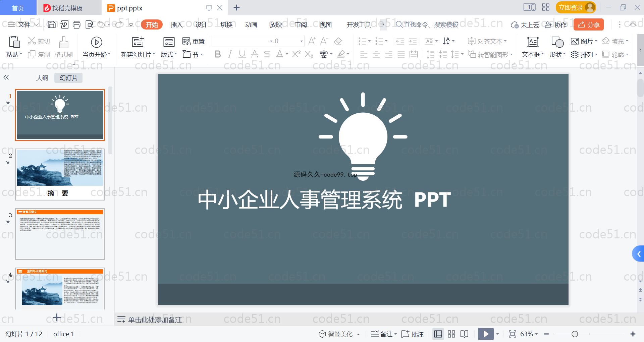Viewport: 644px width, 342px height.
Task: Click the Collaborate (协作) button
Action: pyautogui.click(x=556, y=24)
